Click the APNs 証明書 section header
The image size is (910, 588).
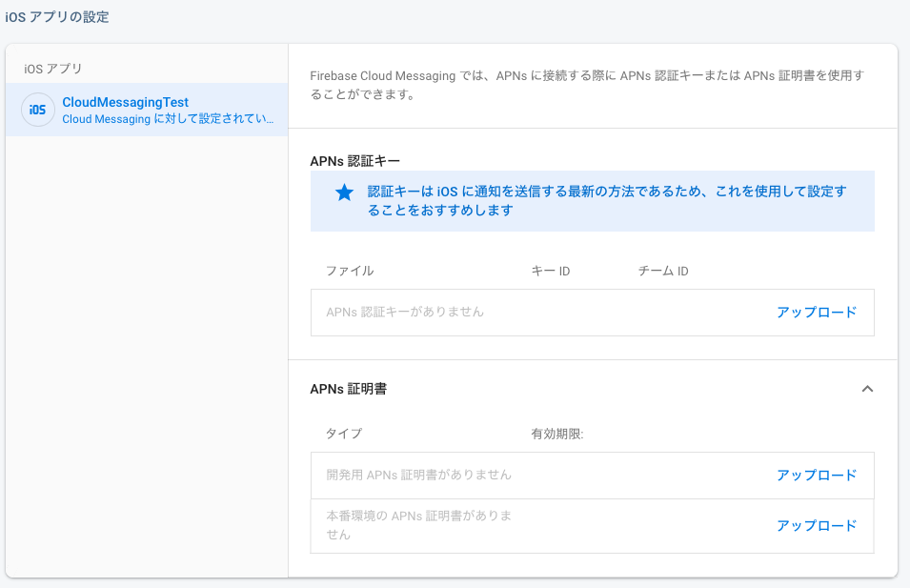(x=349, y=389)
